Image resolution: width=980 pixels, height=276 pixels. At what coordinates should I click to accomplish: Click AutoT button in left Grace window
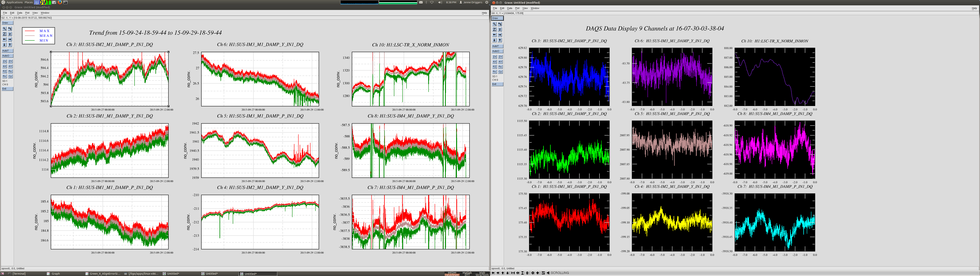pos(8,51)
